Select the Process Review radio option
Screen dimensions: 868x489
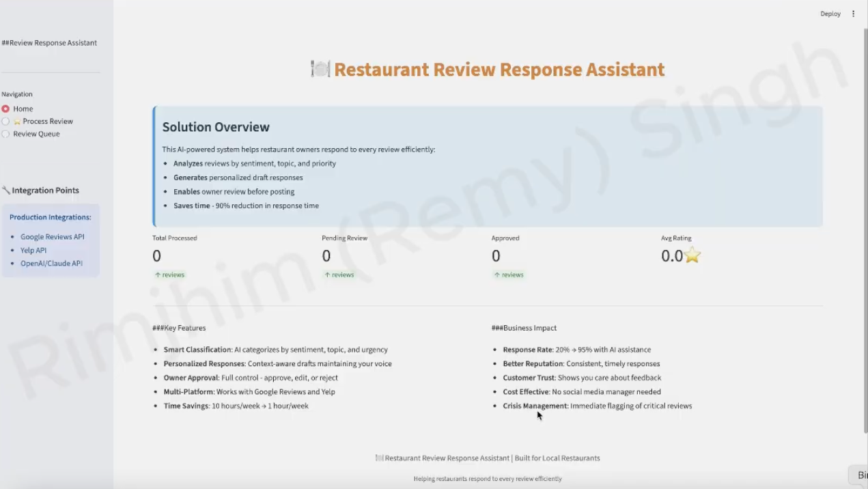(5, 122)
